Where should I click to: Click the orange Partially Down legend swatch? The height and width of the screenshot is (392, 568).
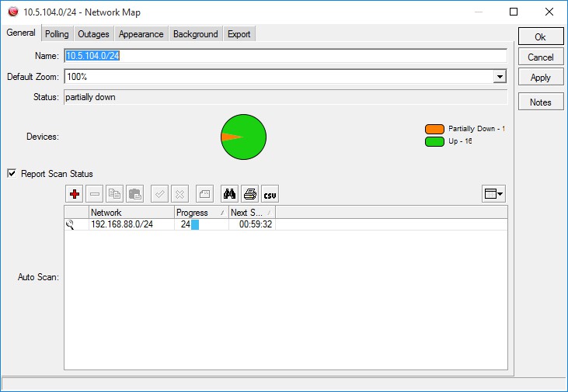click(x=434, y=129)
